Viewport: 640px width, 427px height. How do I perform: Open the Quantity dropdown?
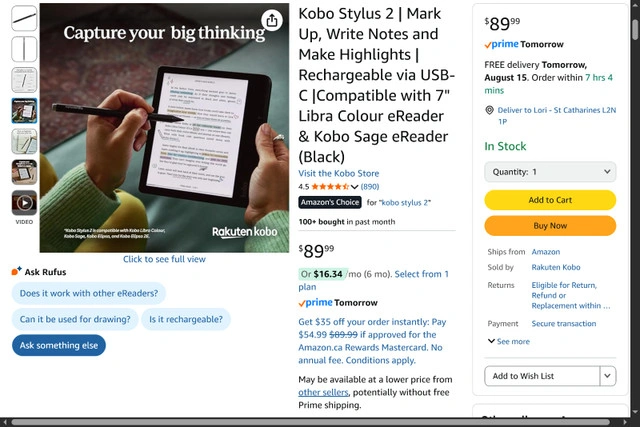pyautogui.click(x=550, y=172)
